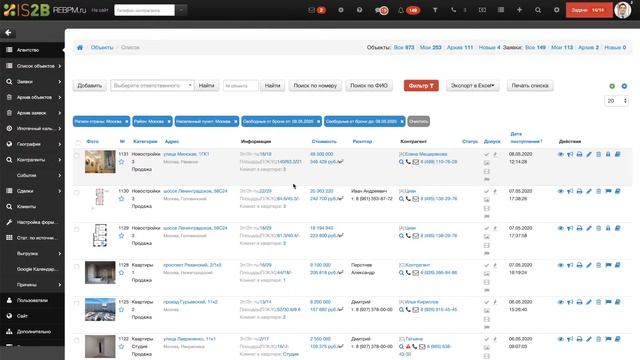Toggle favorite star for object 1131
The height and width of the screenshot is (360, 640).
[x=121, y=162]
